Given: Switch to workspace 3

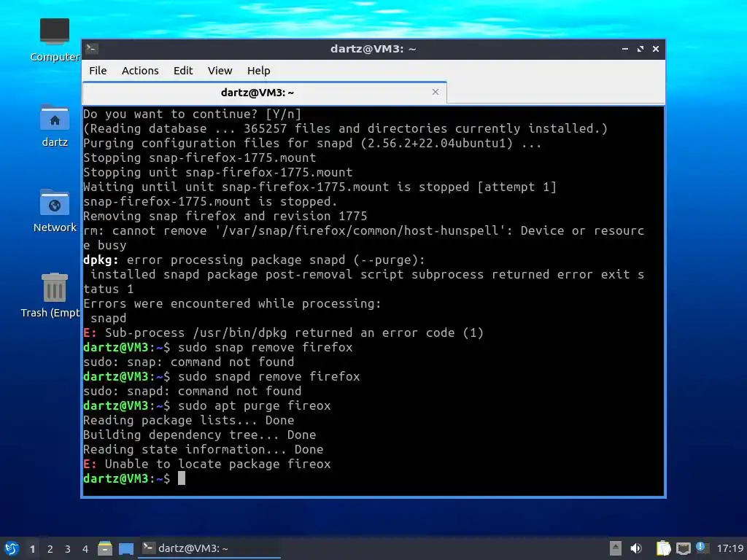Looking at the screenshot, I should coord(68,549).
